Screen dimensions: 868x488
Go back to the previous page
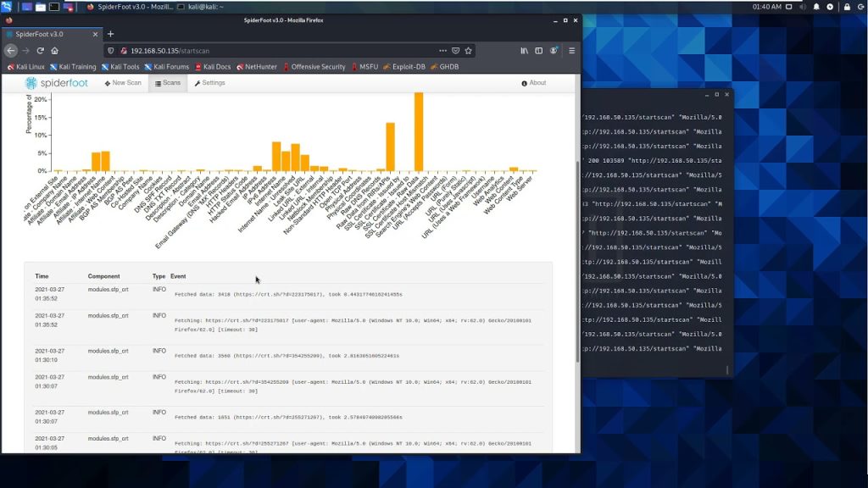[11, 51]
